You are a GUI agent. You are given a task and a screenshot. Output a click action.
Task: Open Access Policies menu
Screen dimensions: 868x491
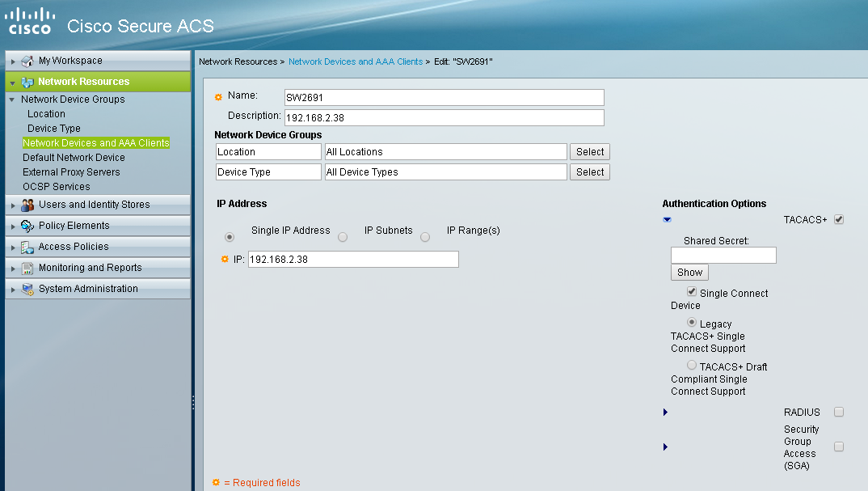tap(98, 248)
